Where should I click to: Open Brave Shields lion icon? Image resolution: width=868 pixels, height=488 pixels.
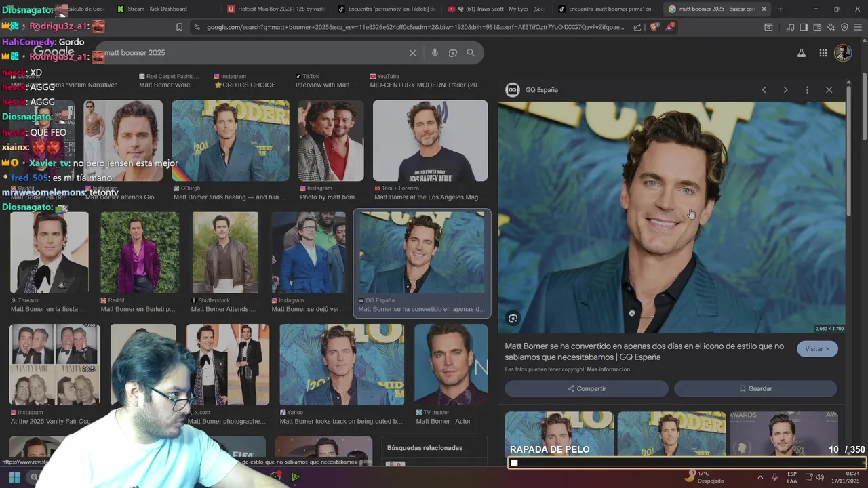[654, 27]
